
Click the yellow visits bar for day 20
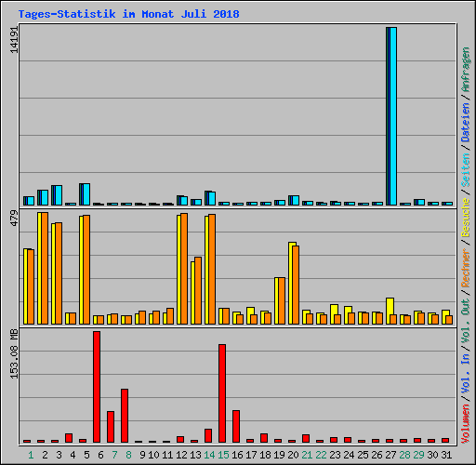click(291, 283)
